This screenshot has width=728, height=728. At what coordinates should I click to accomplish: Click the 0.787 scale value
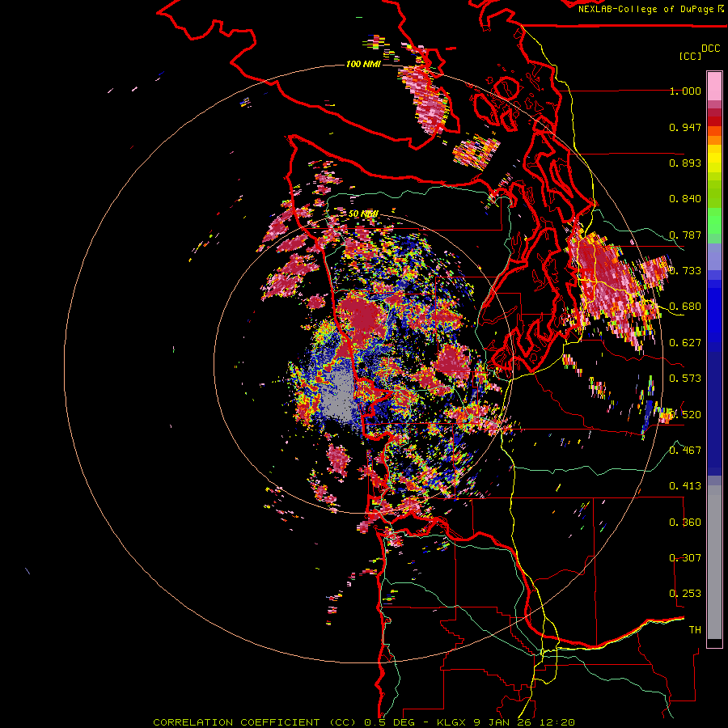pos(685,235)
